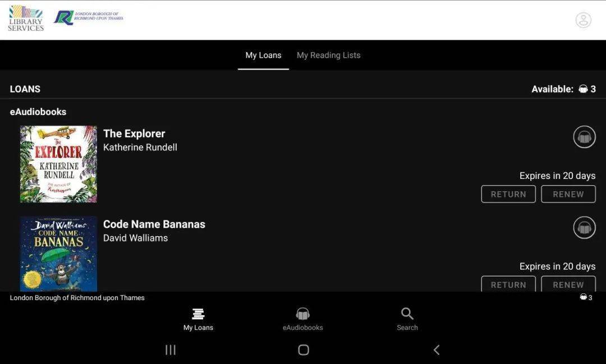This screenshot has width=606, height=364.
Task: Open The Explorer cover thumbnail
Action: click(58, 164)
